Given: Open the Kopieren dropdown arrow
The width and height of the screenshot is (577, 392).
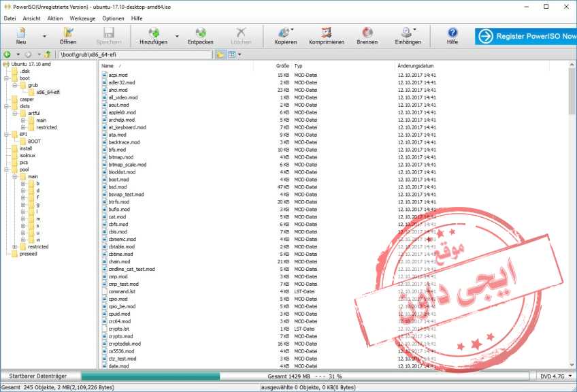Looking at the screenshot, I should [x=292, y=29].
